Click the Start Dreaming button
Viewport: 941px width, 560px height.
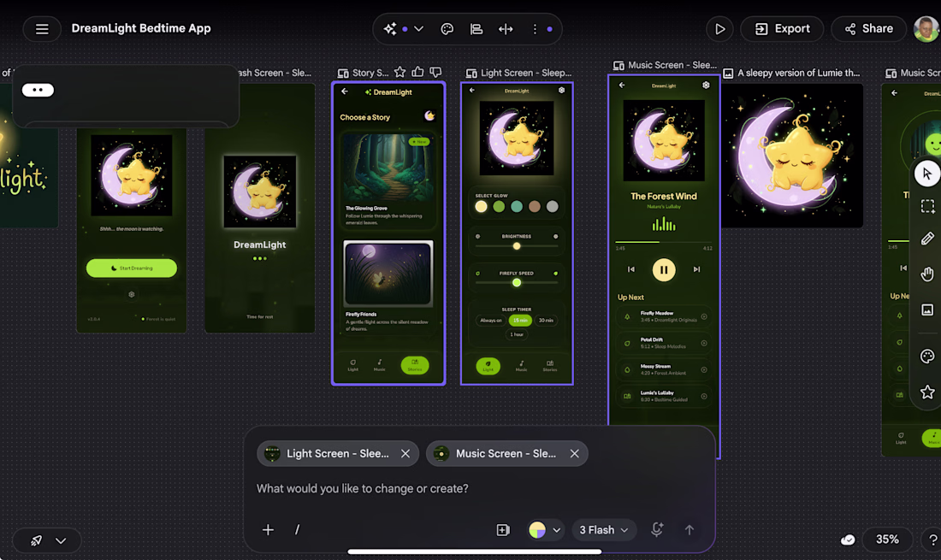tap(132, 268)
